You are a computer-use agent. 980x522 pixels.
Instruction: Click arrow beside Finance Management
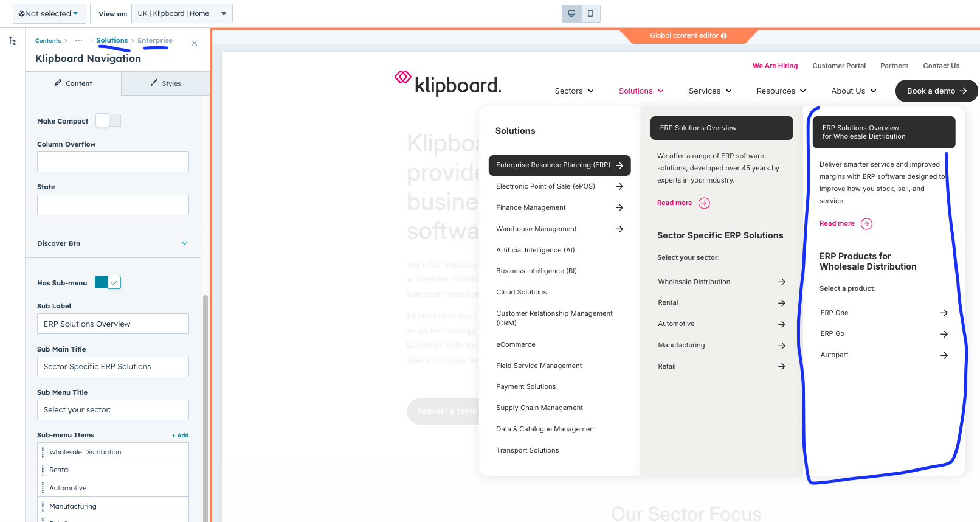619,208
